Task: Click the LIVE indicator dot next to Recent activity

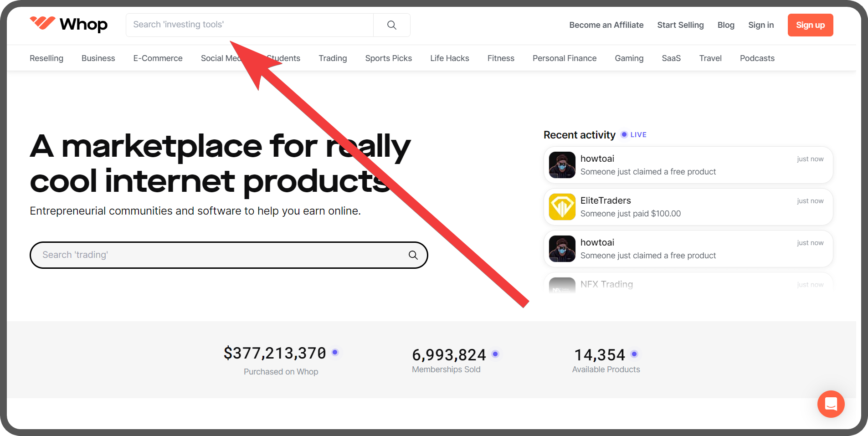Action: (624, 134)
